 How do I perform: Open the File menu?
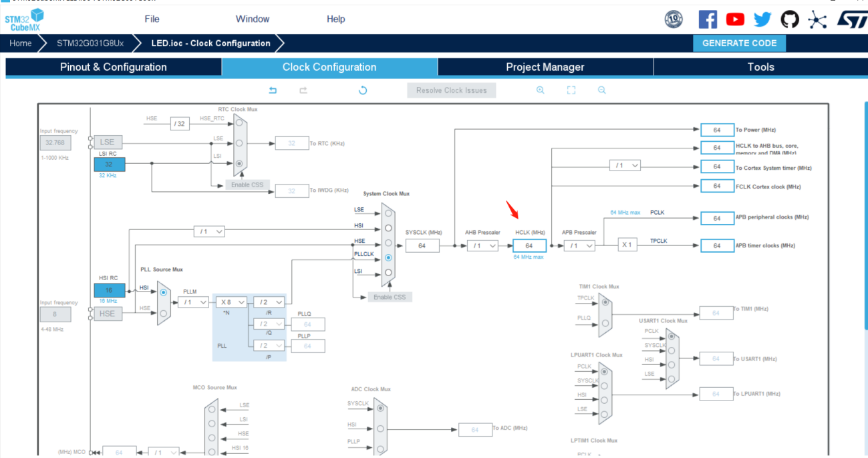[152, 19]
